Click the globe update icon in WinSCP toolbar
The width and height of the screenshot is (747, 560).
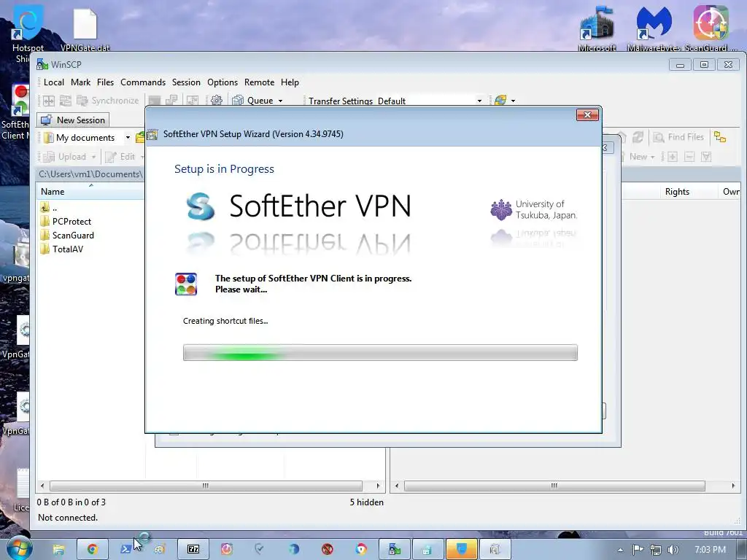click(x=500, y=101)
